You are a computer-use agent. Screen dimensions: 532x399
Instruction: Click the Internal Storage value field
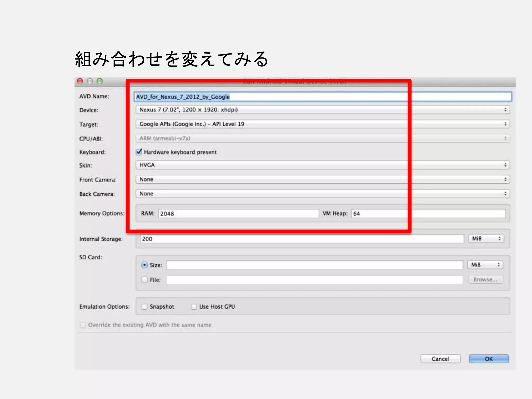[302, 239]
